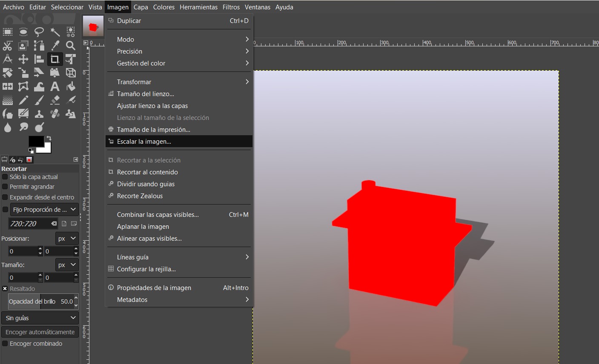Screen dimensions: 599x364
Task: Select the Eraser tool
Action: tap(55, 100)
